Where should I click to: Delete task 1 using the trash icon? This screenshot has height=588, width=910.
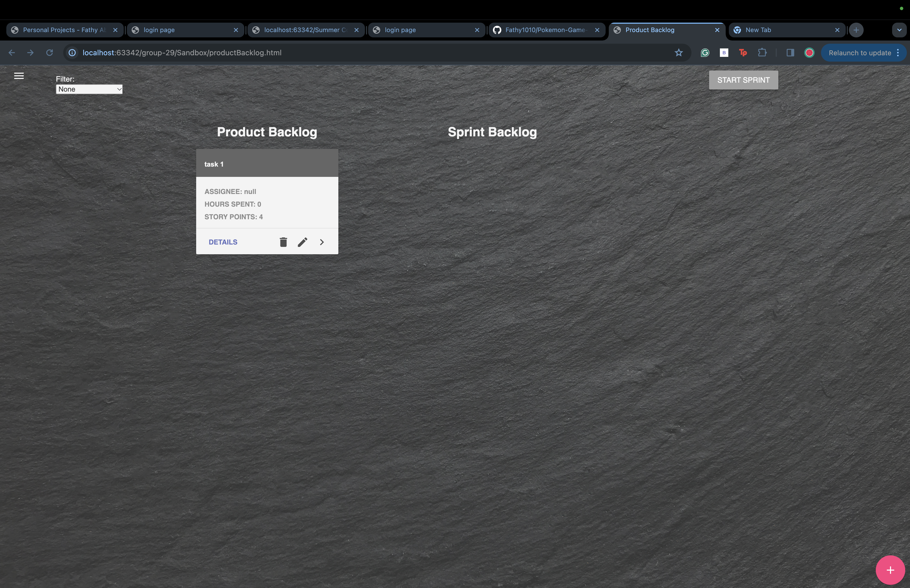283,242
